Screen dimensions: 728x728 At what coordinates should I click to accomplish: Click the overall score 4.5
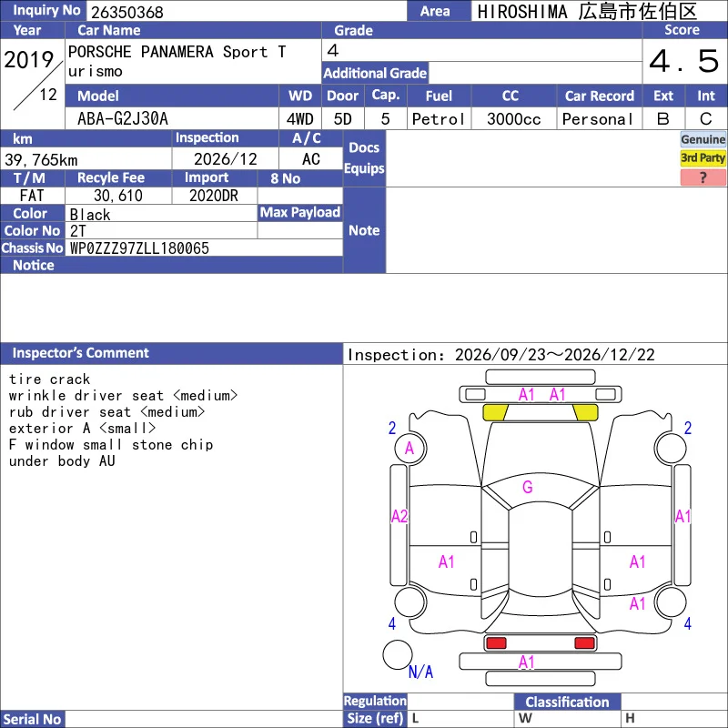684,61
